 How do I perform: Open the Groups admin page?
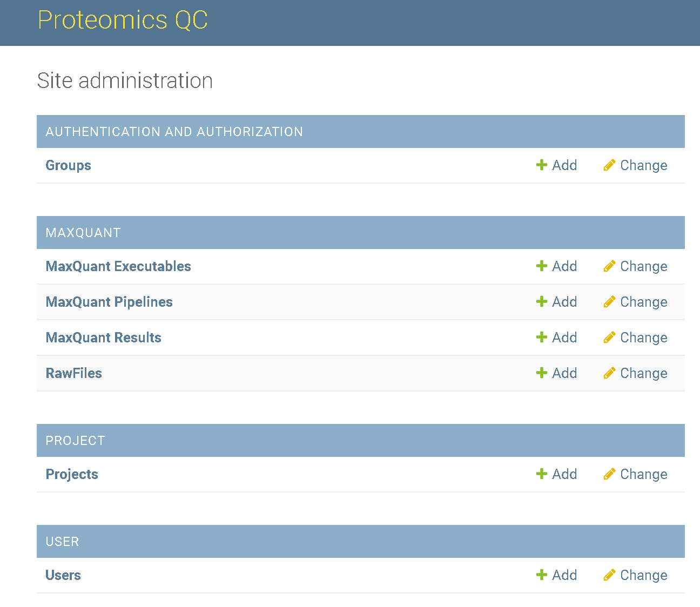pos(68,165)
